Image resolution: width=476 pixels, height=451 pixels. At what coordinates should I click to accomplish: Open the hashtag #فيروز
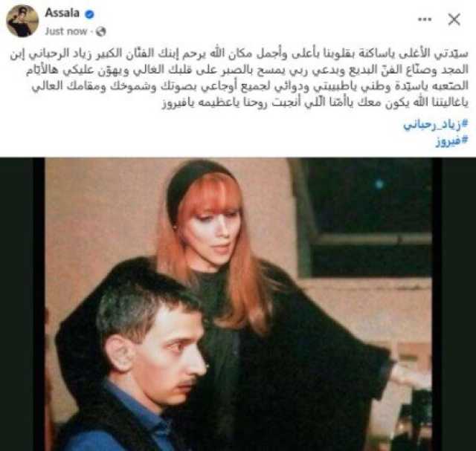452,141
